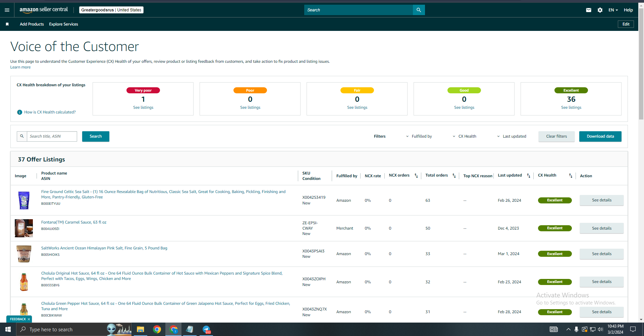See details for Himalayan Pink Salt listing
644x336 pixels.
(x=602, y=254)
